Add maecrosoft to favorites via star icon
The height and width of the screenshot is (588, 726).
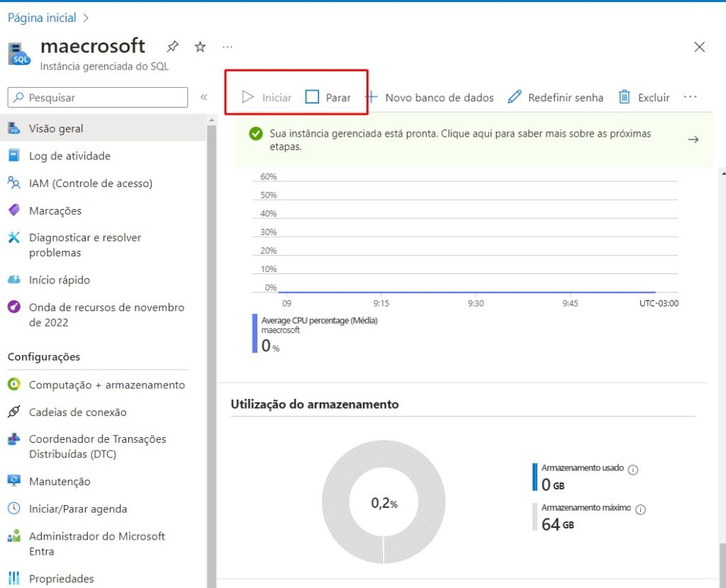(199, 46)
